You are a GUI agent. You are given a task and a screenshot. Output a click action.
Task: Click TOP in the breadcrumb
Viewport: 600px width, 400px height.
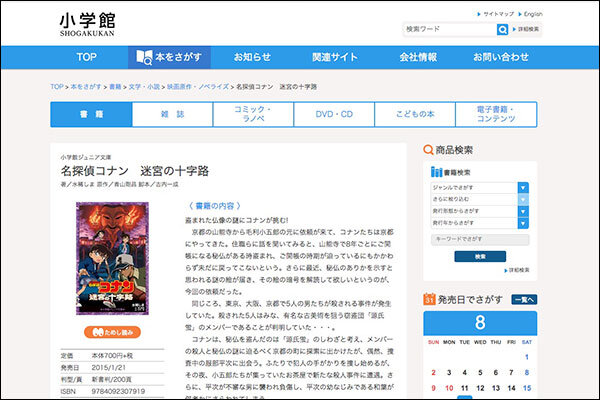(x=57, y=87)
